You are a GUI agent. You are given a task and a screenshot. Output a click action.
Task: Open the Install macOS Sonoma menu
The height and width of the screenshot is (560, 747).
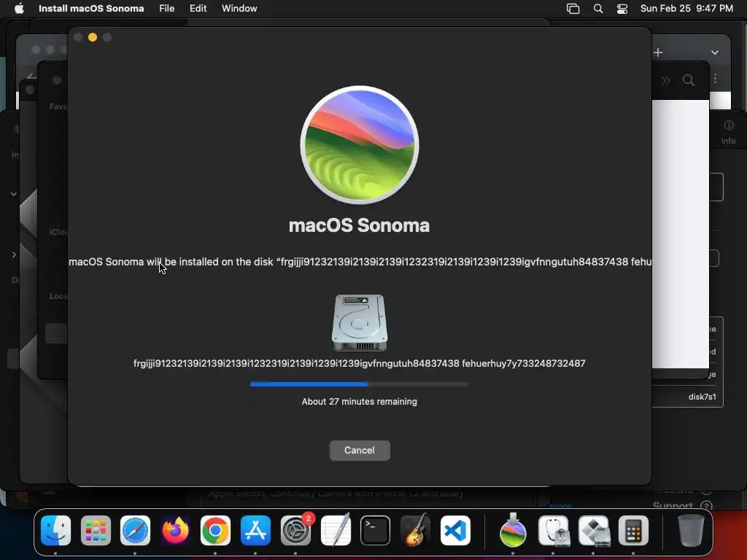(x=91, y=9)
